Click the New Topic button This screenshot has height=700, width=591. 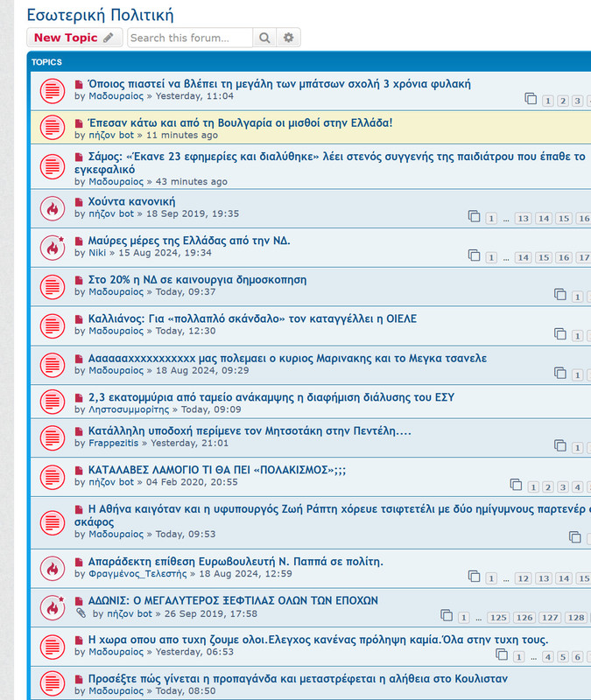[x=74, y=38]
